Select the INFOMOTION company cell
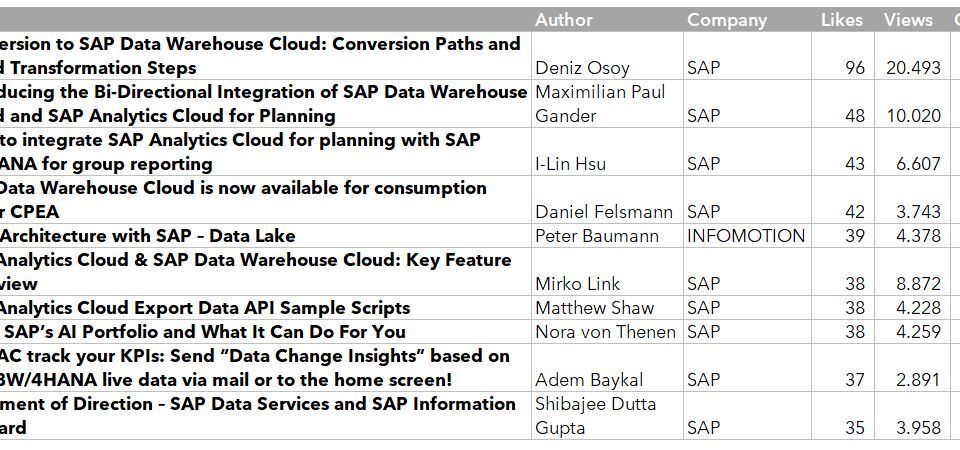The width and height of the screenshot is (960, 450). 747,236
